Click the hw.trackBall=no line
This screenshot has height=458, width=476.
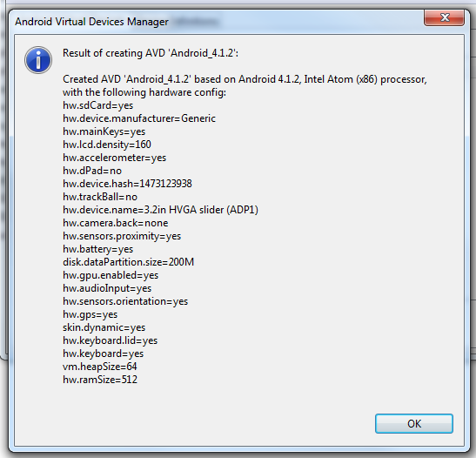tap(100, 197)
